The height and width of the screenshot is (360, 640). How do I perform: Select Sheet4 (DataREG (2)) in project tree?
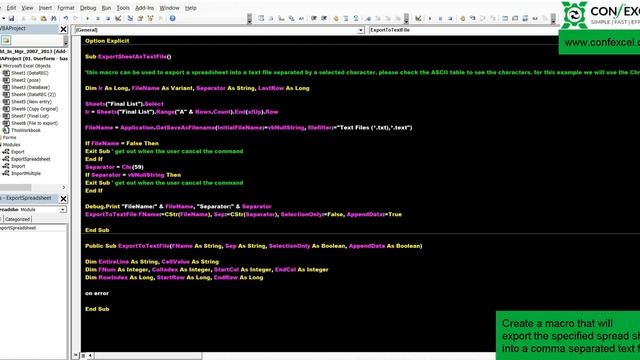pos(33,94)
